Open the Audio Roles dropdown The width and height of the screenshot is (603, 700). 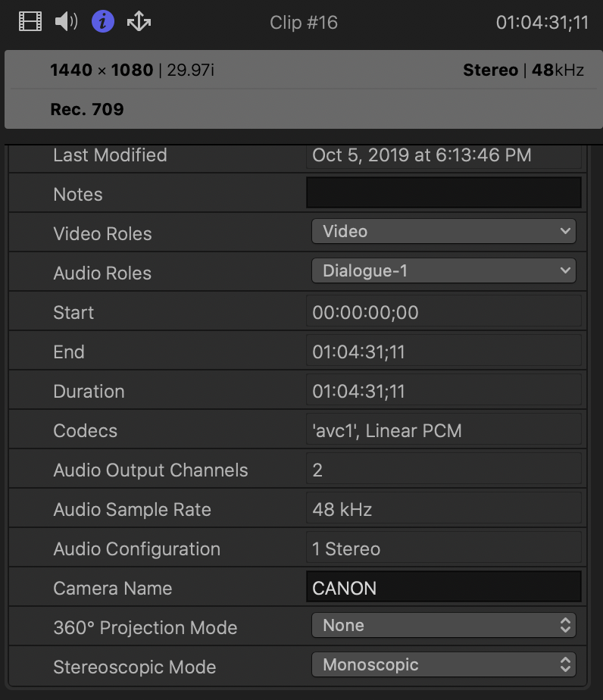(x=443, y=271)
